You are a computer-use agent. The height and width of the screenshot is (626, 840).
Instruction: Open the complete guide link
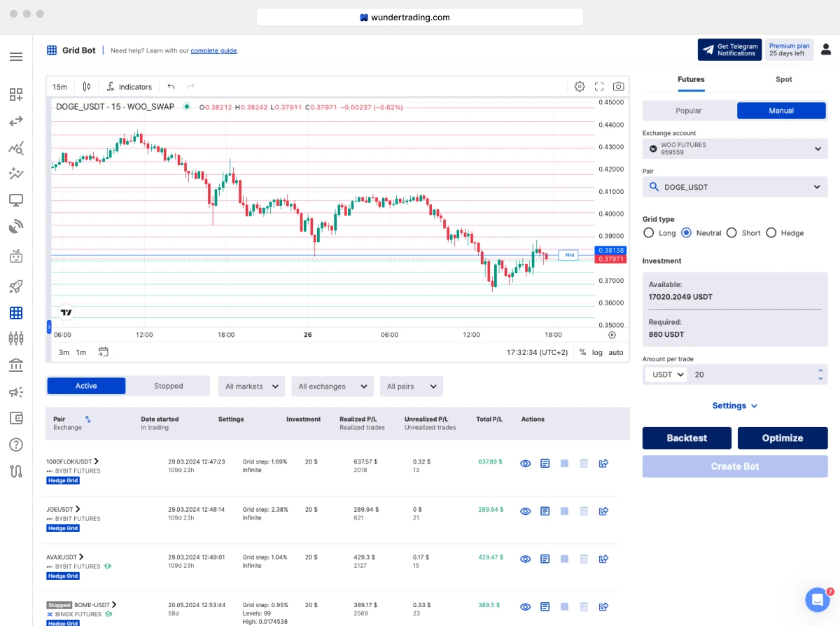(214, 50)
